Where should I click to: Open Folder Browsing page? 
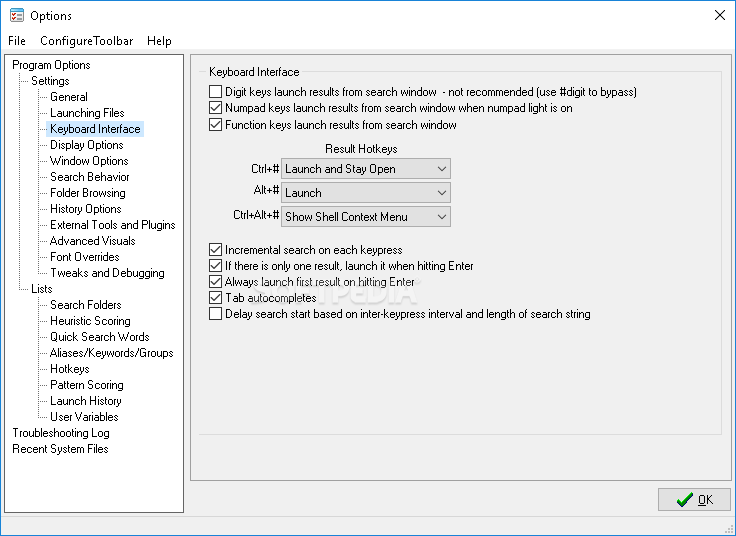[x=88, y=192]
